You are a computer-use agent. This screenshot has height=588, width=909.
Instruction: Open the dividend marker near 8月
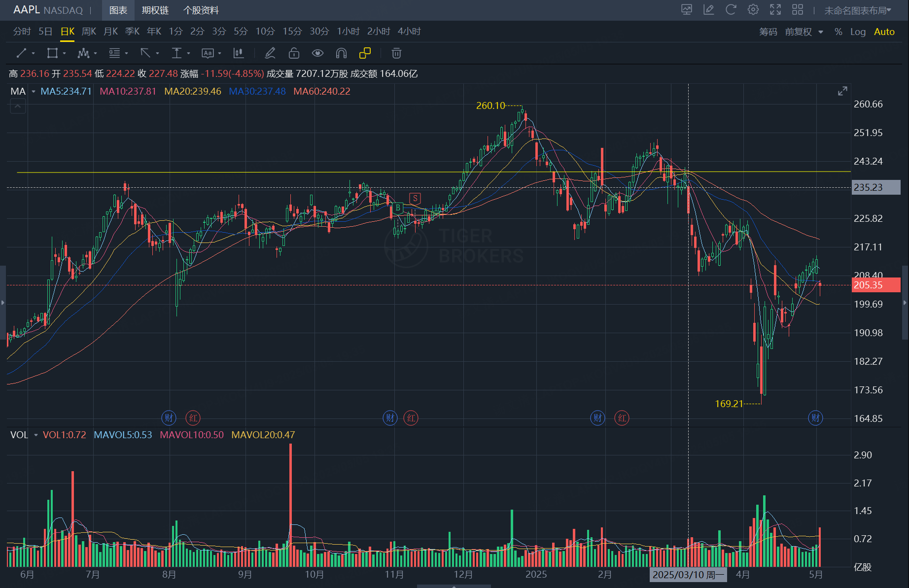(193, 418)
